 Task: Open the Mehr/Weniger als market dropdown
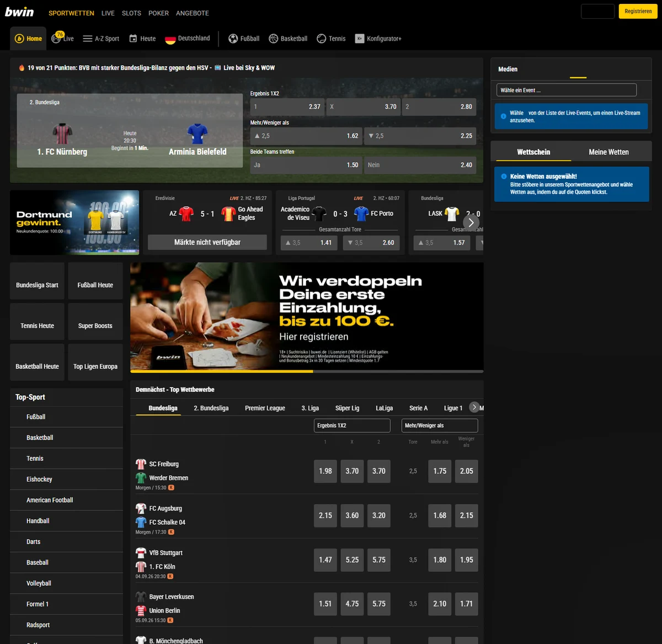[x=440, y=425]
